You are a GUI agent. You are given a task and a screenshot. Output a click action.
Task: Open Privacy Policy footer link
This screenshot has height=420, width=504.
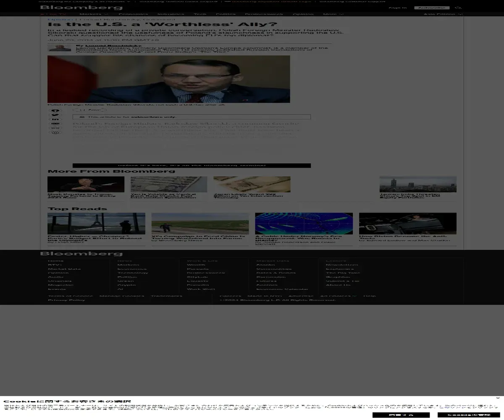click(66, 300)
